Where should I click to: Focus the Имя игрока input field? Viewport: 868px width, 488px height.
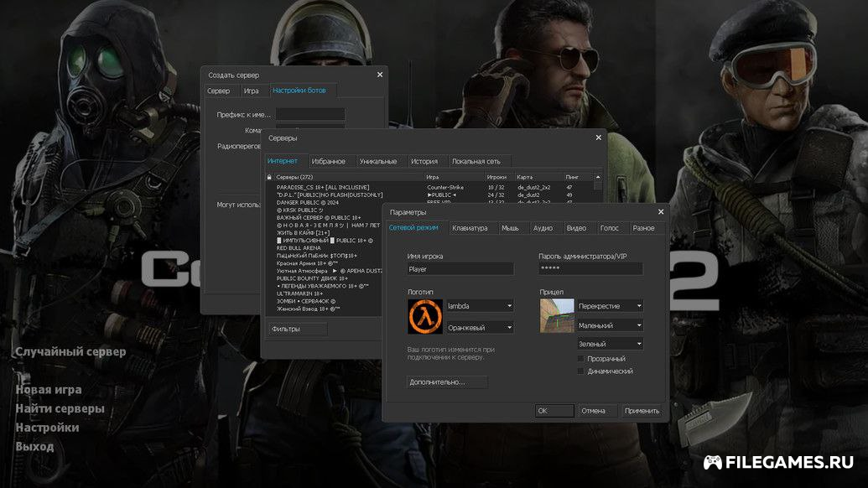click(460, 269)
